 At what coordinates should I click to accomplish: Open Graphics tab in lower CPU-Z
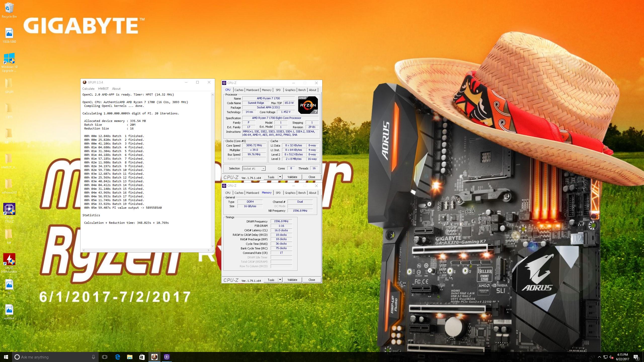(290, 193)
